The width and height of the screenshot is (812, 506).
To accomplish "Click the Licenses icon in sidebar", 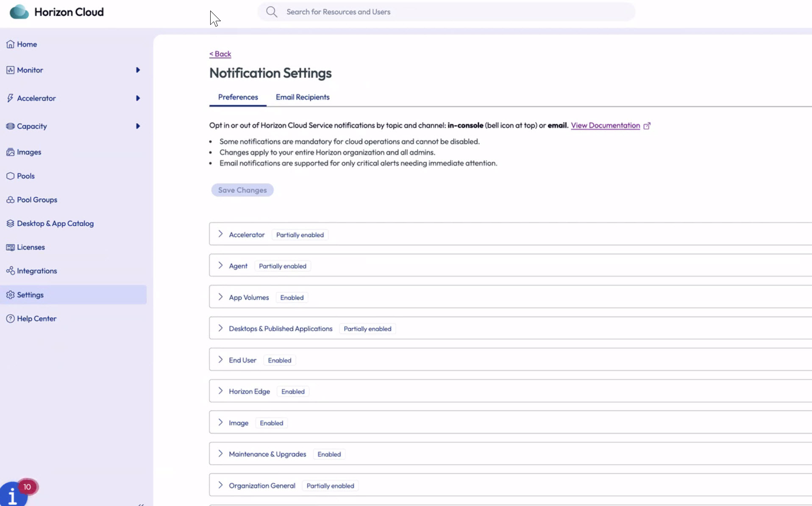I will click(11, 247).
